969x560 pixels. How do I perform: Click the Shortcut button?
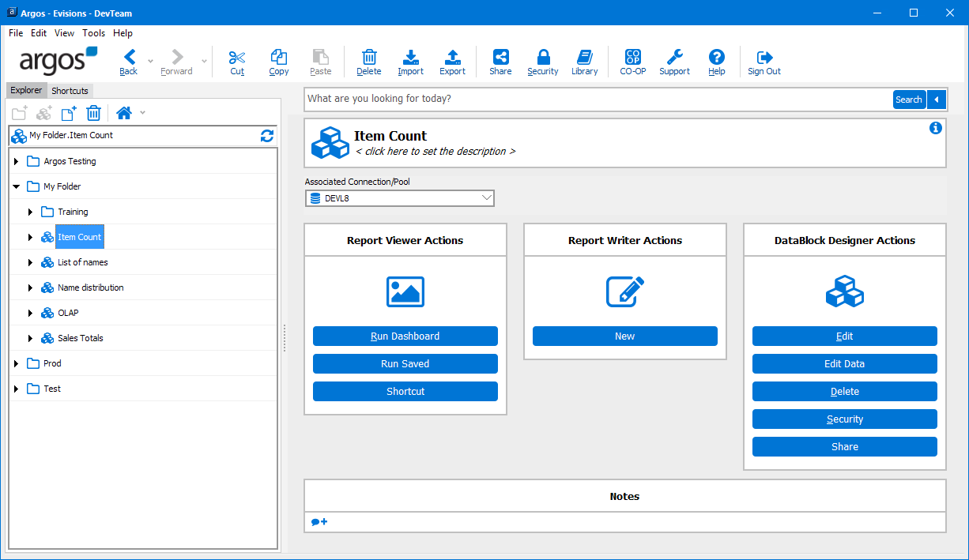coord(405,392)
